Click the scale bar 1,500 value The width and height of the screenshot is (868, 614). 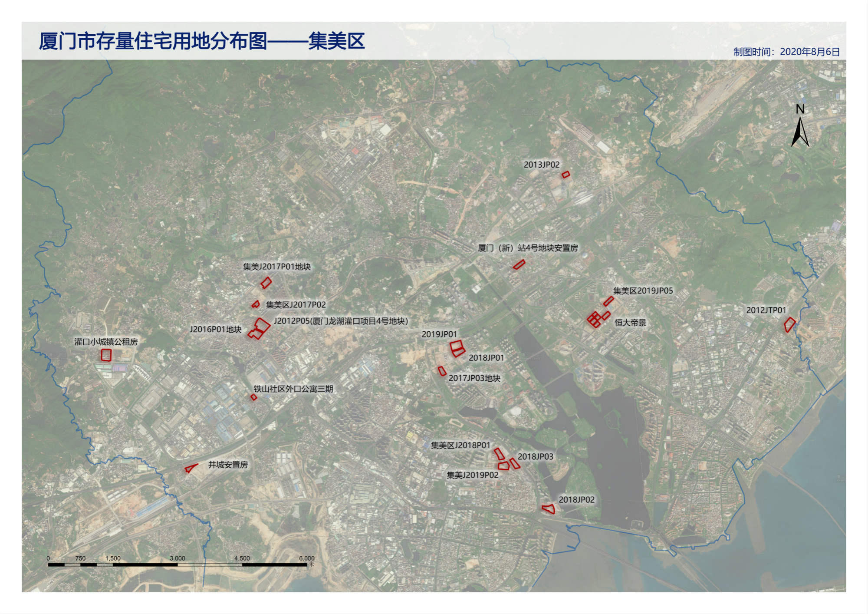coord(113,558)
